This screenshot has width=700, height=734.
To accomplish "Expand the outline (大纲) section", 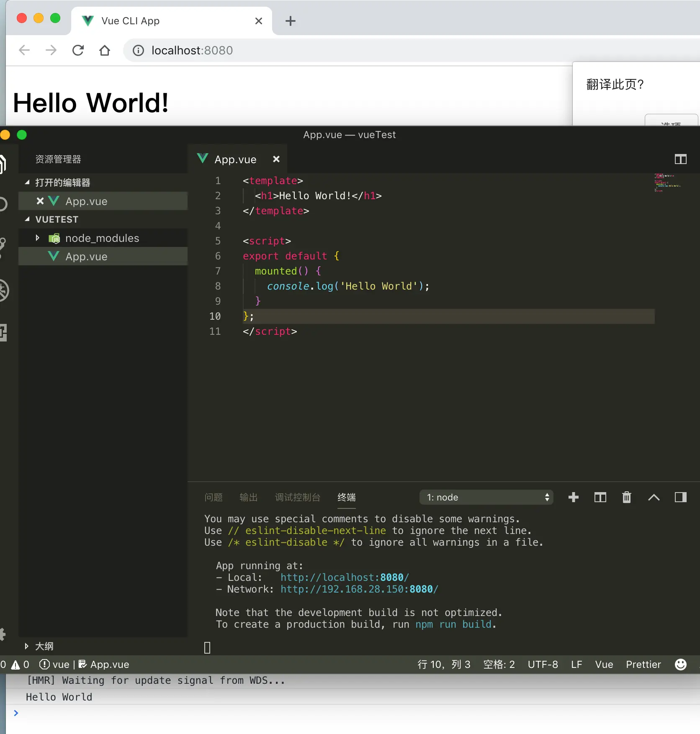I will click(x=27, y=646).
